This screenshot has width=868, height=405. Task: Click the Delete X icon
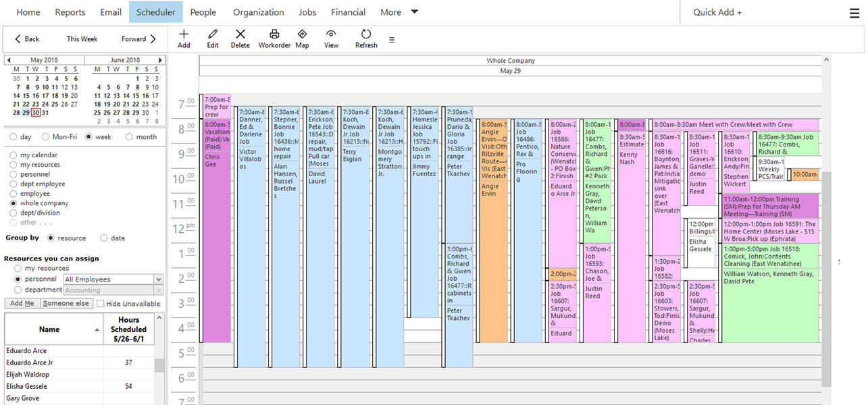pos(240,34)
